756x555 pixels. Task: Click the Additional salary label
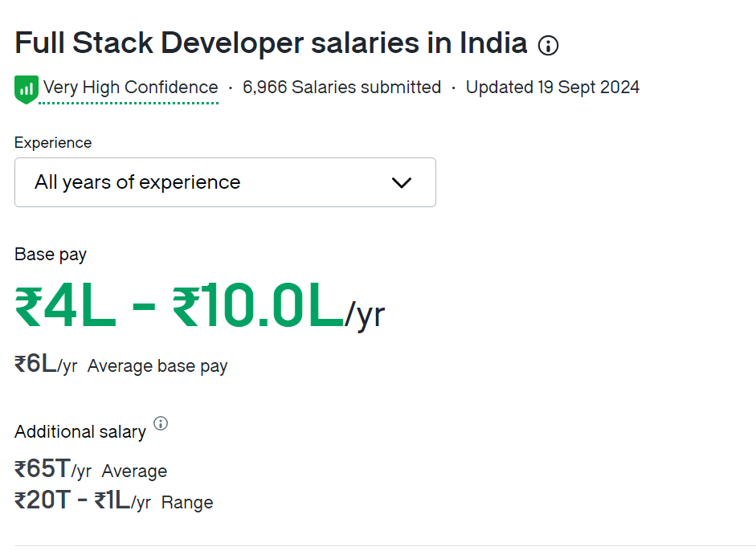tap(80, 432)
